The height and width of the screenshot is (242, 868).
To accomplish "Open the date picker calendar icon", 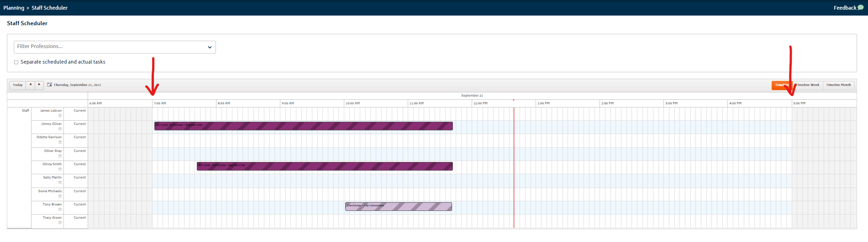I will point(49,85).
